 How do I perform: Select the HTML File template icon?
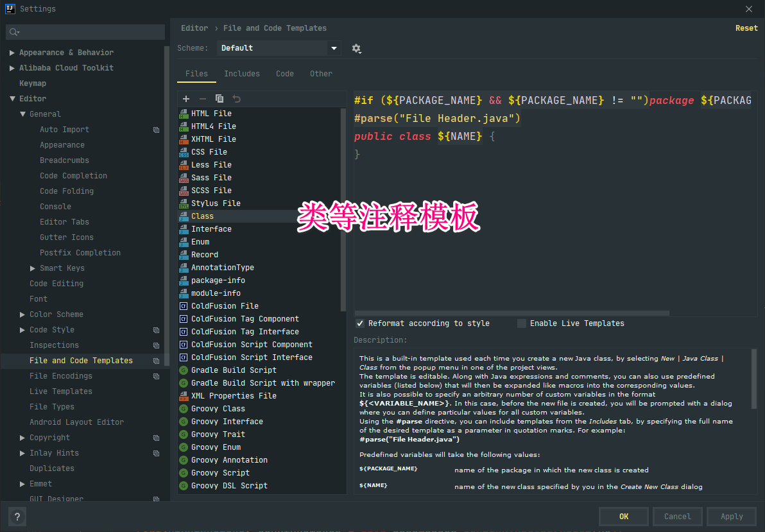click(184, 114)
